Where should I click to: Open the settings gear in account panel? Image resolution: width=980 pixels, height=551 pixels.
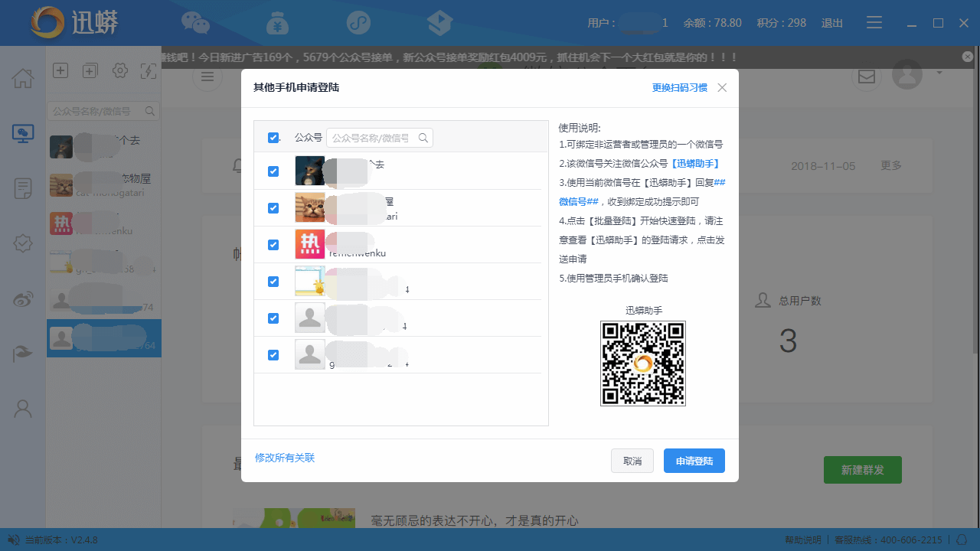pos(119,71)
